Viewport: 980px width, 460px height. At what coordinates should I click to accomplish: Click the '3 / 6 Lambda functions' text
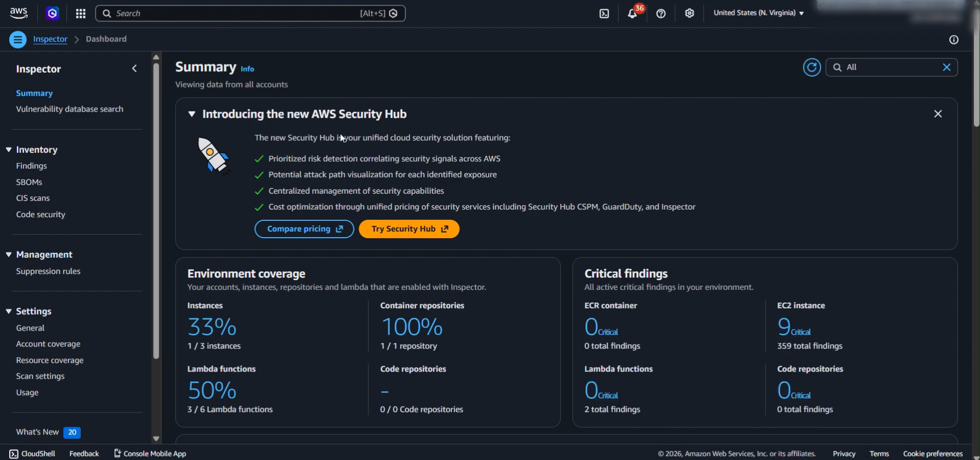pos(230,410)
